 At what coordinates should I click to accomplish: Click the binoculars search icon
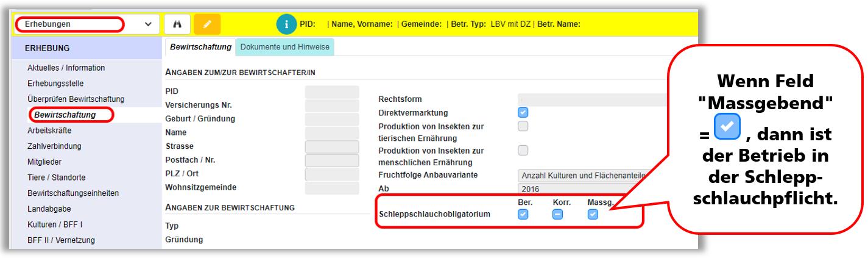[x=177, y=24]
